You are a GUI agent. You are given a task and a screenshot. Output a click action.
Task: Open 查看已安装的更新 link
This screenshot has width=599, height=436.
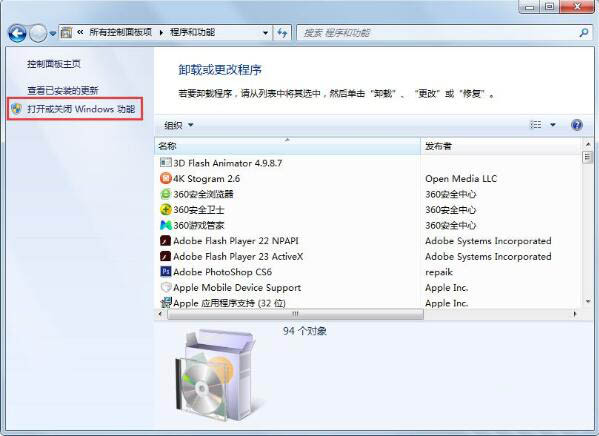pos(63,91)
